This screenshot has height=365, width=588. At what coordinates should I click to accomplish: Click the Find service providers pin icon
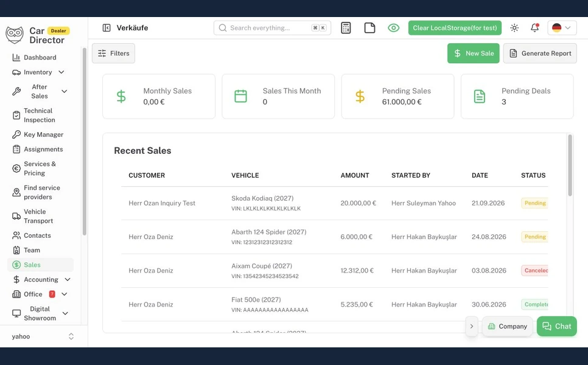click(16, 192)
